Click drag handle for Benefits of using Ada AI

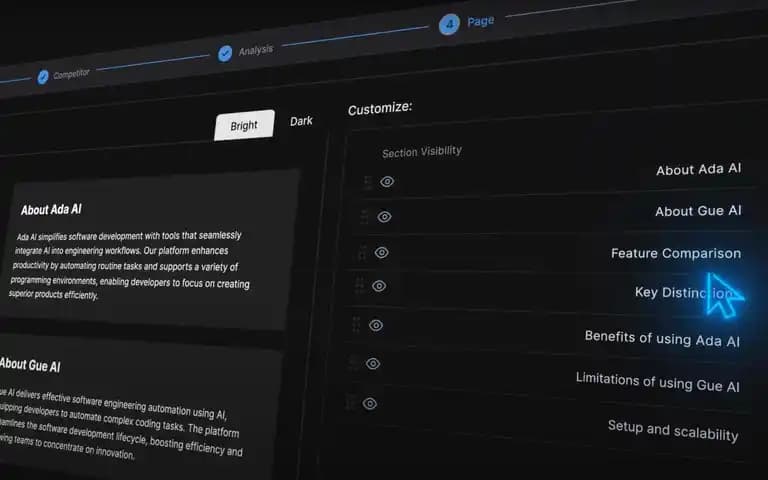tap(356, 325)
